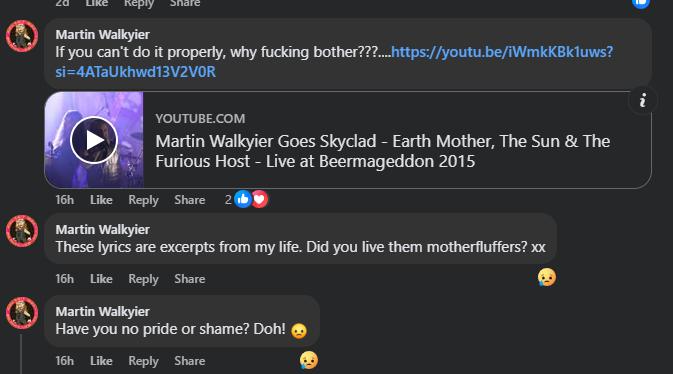Open the Martin Walkyier Goes Skyclad video title
This screenshot has height=374, width=673.
click(382, 151)
